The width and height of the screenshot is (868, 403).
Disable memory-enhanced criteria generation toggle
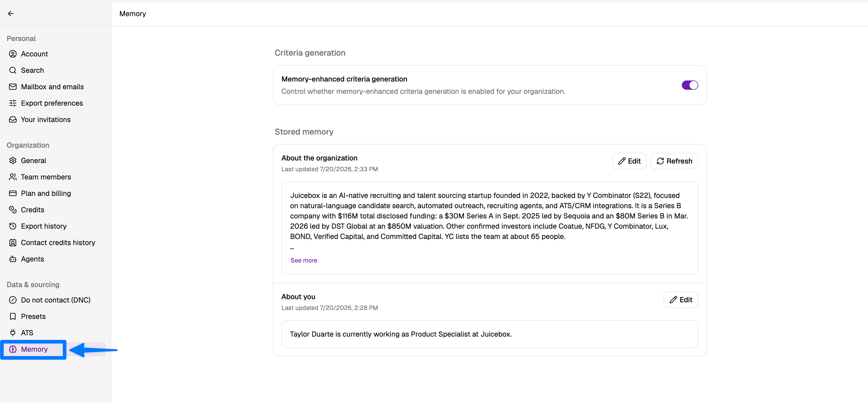tap(690, 85)
